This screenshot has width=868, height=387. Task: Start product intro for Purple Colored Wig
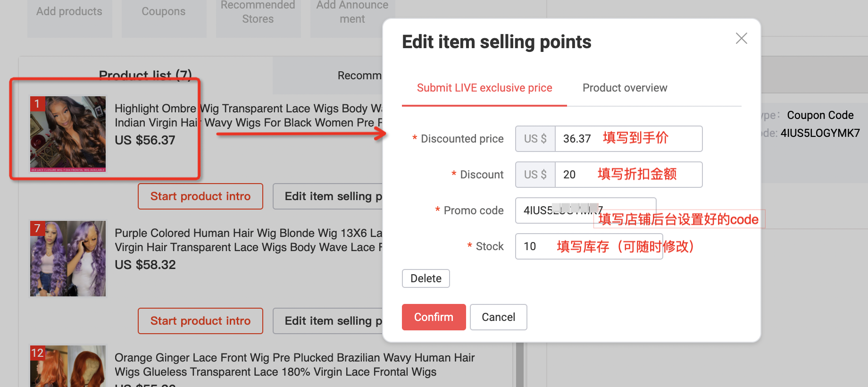pyautogui.click(x=200, y=321)
